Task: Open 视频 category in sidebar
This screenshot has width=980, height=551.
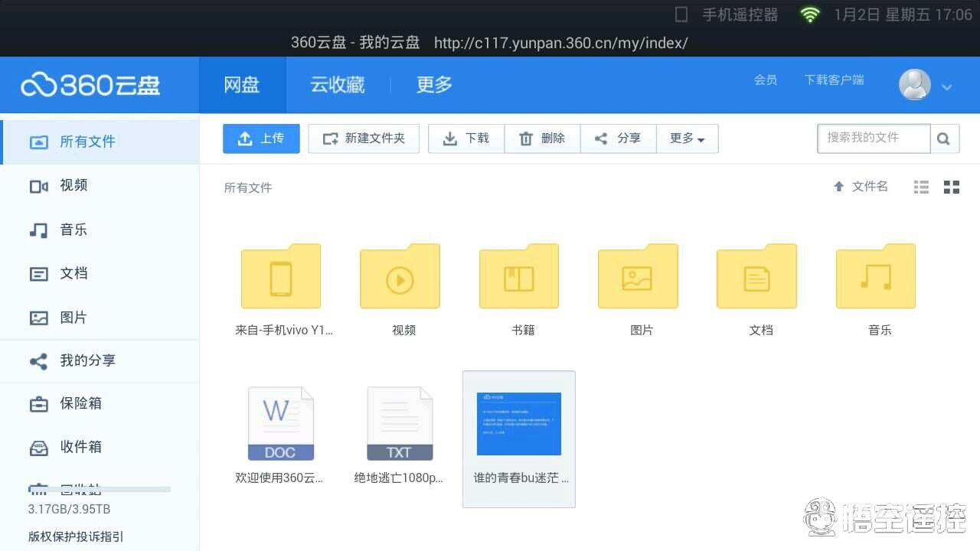Action: (100, 185)
